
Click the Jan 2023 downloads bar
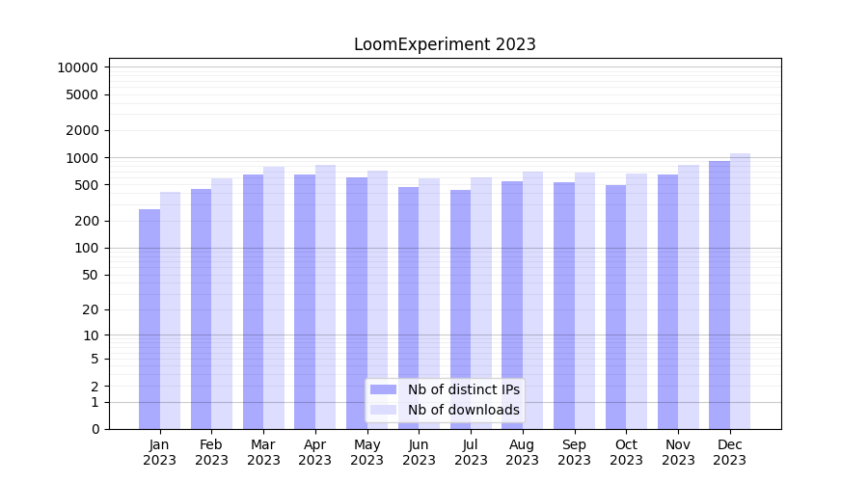point(170,310)
